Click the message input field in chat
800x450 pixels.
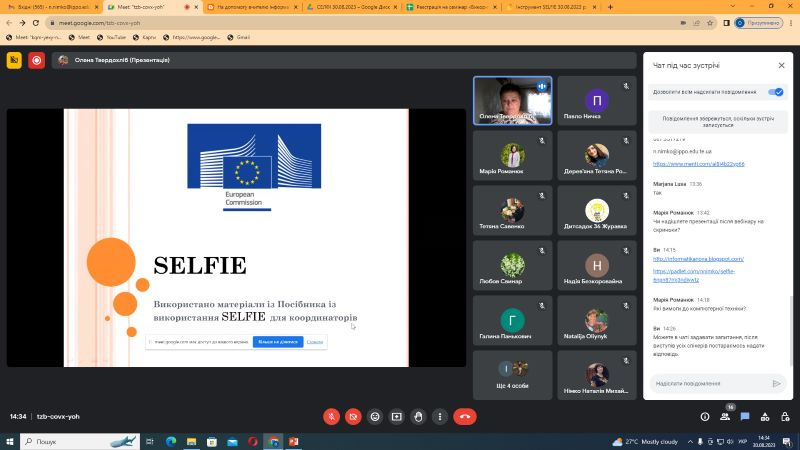coord(710,383)
